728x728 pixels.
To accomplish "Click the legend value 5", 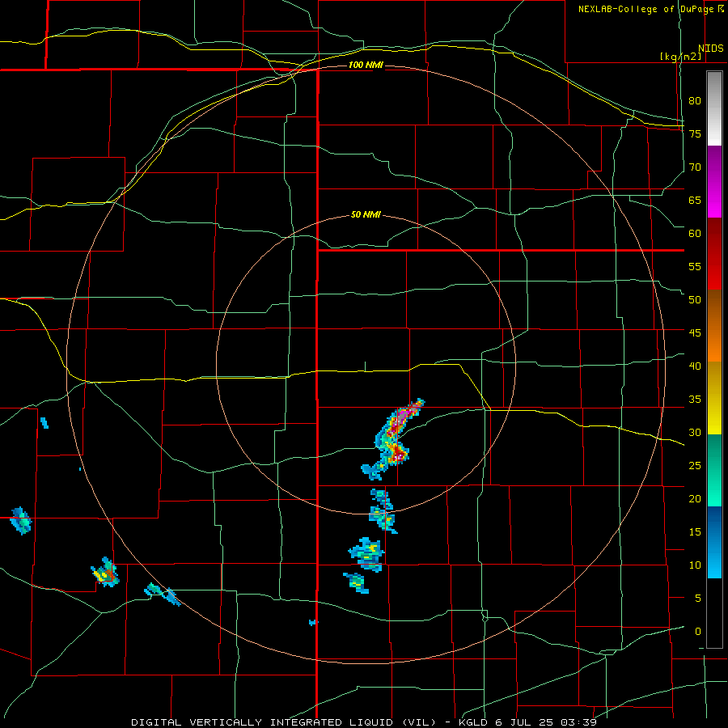I will pyautogui.click(x=698, y=599).
